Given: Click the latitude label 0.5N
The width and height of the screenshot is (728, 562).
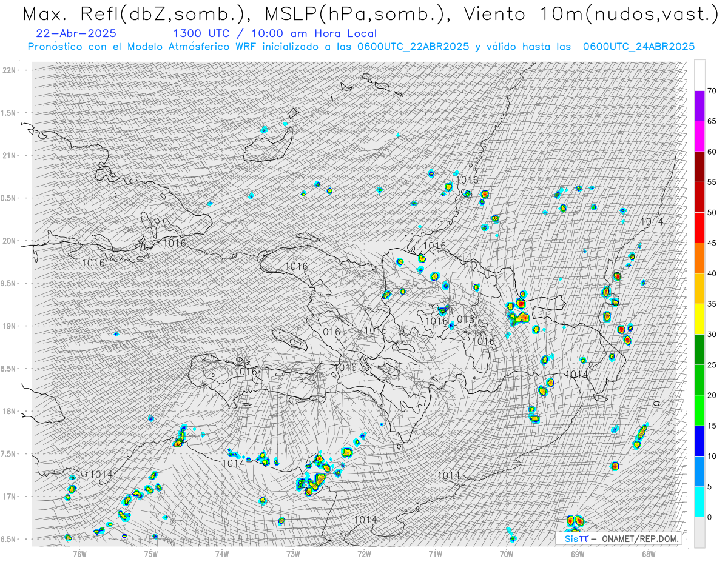Looking at the screenshot, I should (8, 198).
